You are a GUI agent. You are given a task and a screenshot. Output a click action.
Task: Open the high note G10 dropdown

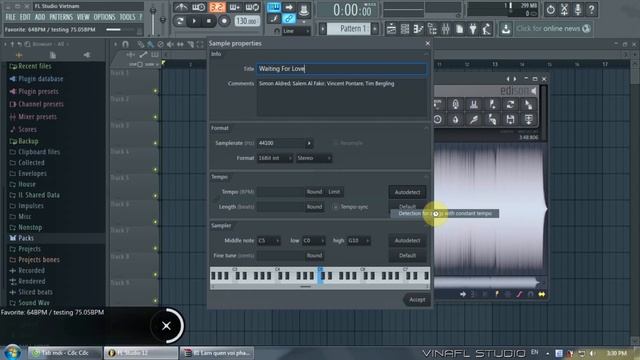pyautogui.click(x=358, y=241)
